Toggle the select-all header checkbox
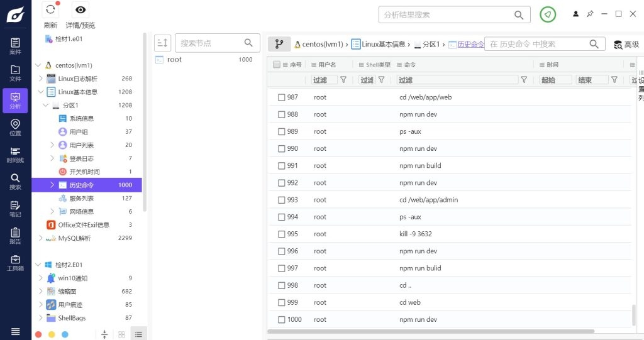 276,65
